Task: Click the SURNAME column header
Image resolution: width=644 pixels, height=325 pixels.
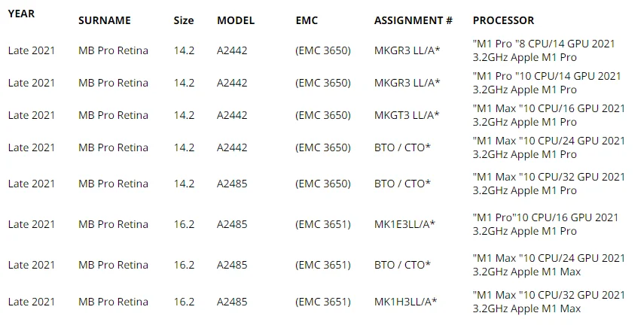Action: 105,20
